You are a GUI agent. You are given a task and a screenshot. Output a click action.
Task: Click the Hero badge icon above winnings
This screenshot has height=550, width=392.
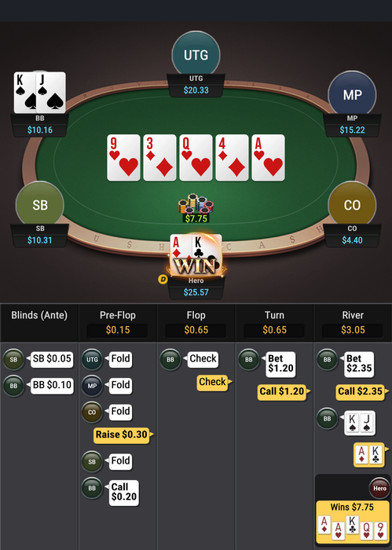[379, 488]
